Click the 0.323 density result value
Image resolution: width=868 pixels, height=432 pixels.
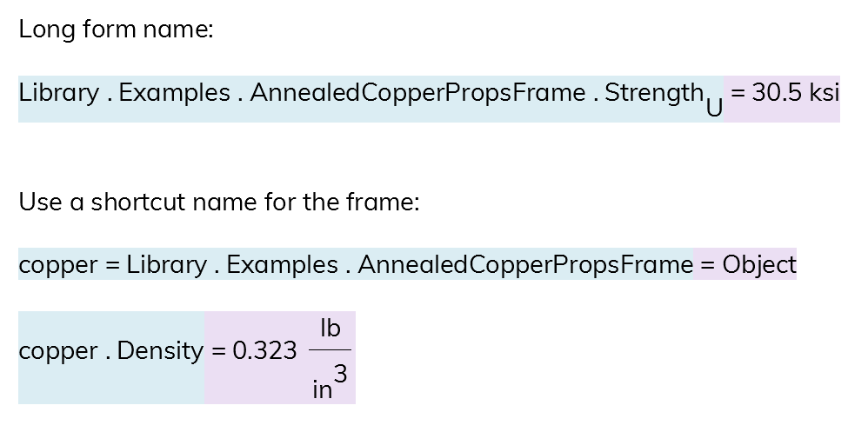point(265,351)
